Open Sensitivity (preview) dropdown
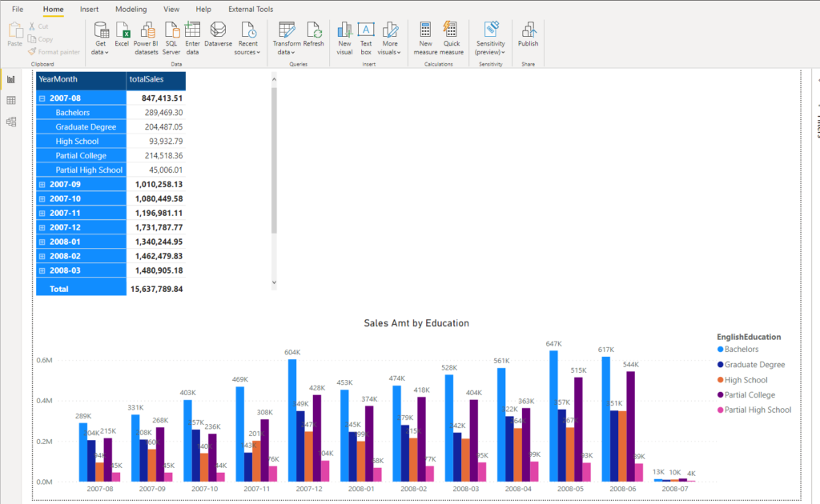This screenshot has height=504, width=820. point(491,38)
